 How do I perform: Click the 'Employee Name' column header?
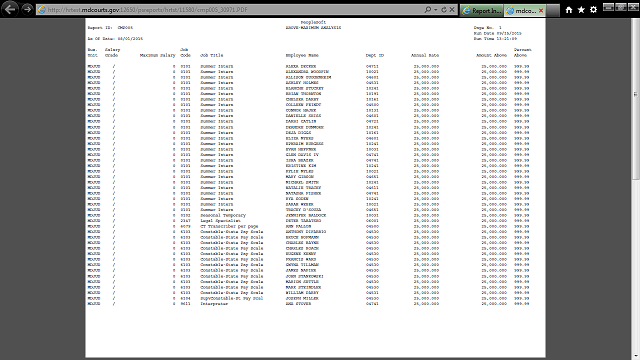point(302,55)
